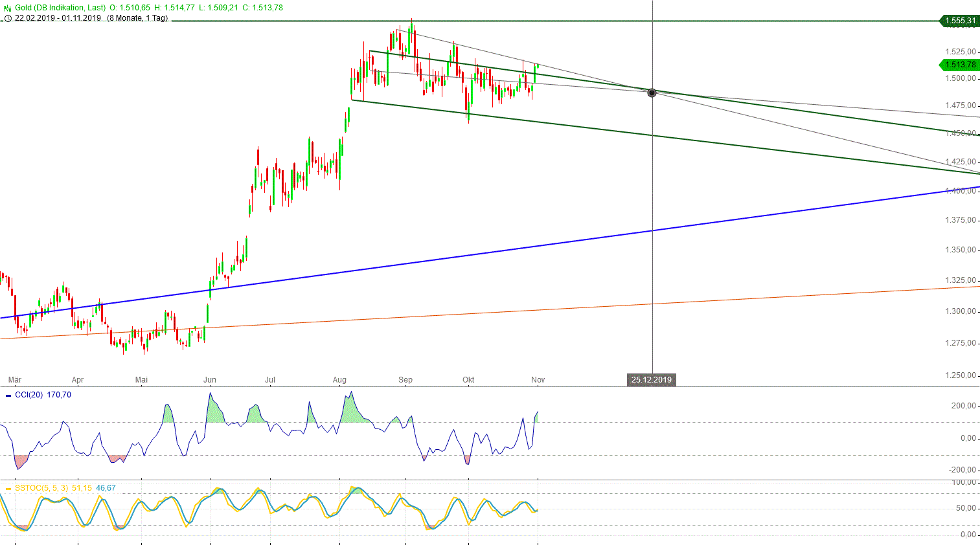Click the candlestick chart icon beside Gold title
Screen dimensions: 980x545
pos(8,8)
